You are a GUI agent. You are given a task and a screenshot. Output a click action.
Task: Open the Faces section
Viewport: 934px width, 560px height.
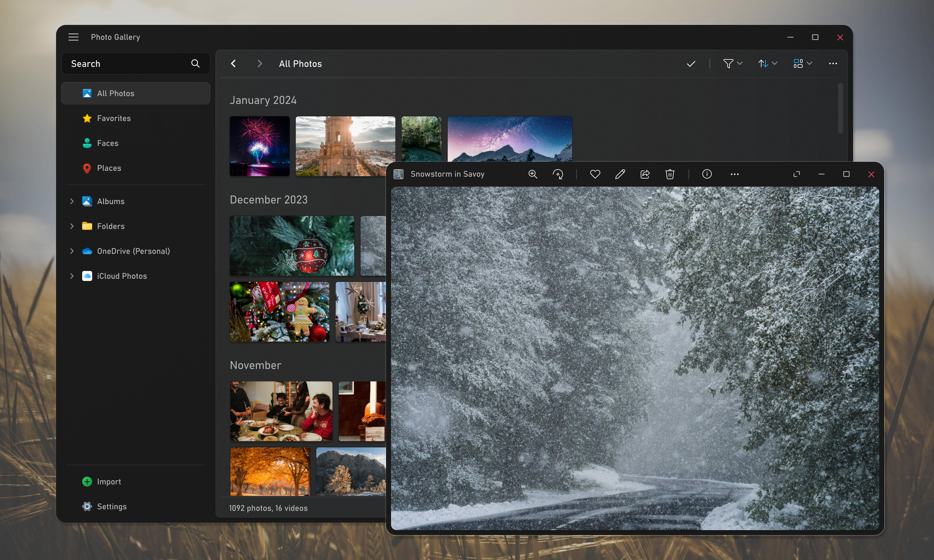pos(108,143)
